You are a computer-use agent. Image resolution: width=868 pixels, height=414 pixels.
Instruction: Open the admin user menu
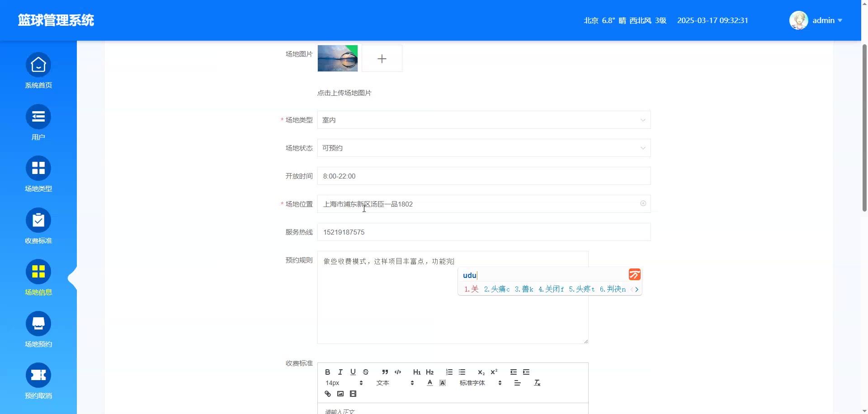(819, 20)
